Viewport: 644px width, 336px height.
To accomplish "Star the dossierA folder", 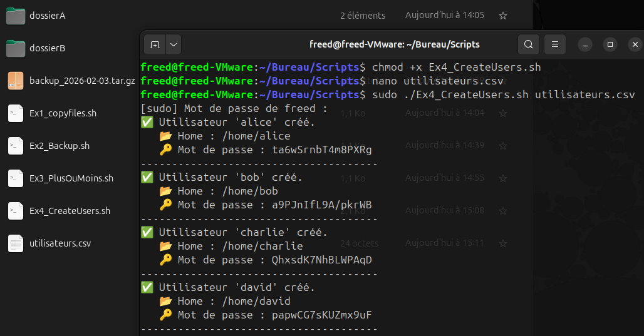I will [502, 16].
